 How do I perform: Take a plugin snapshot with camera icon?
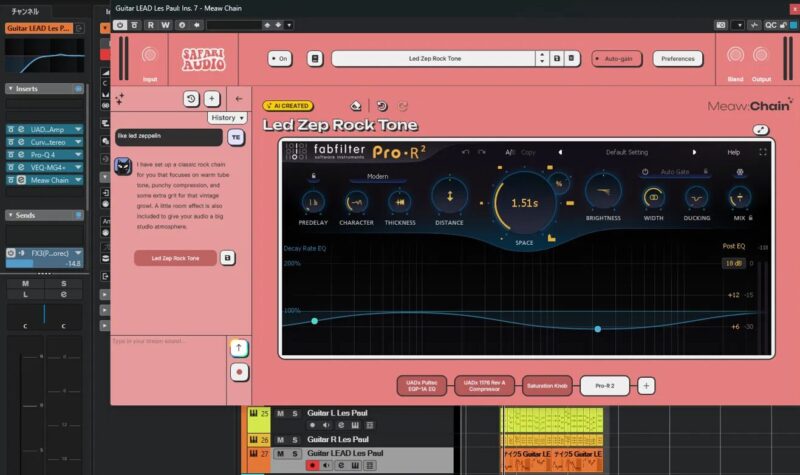tap(720, 25)
